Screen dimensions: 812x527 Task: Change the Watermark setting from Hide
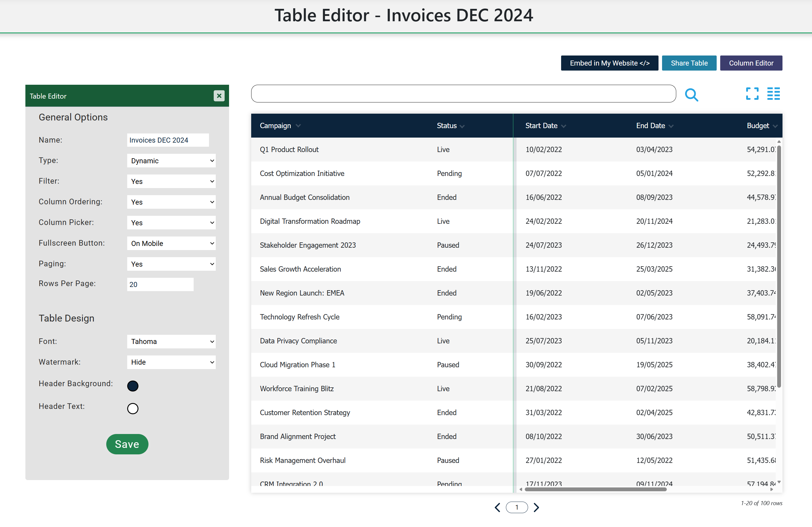pos(171,362)
